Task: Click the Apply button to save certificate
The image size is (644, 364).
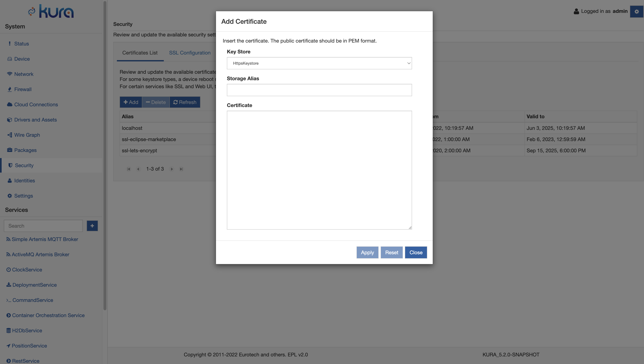Action: [x=367, y=252]
